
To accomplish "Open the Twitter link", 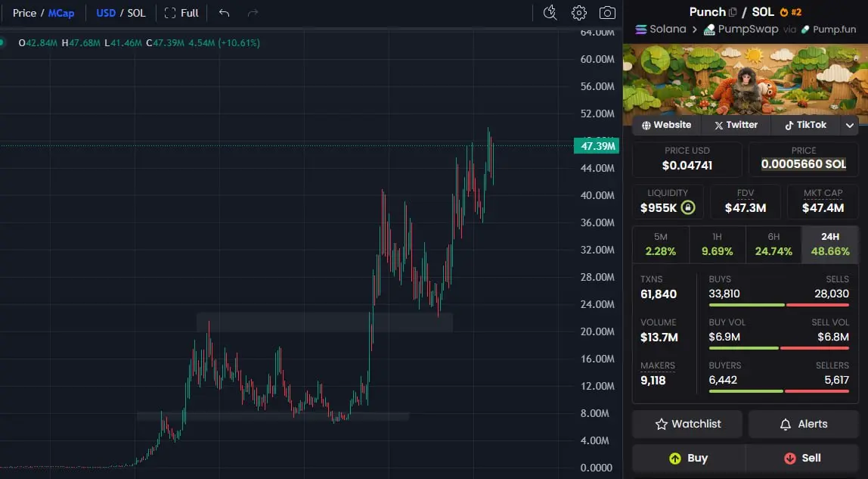I will pyautogui.click(x=736, y=125).
